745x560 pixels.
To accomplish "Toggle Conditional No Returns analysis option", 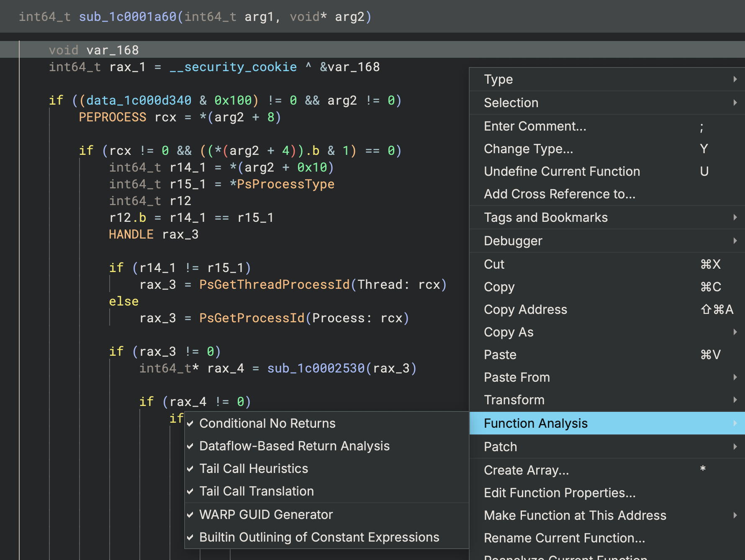I will [326, 423].
